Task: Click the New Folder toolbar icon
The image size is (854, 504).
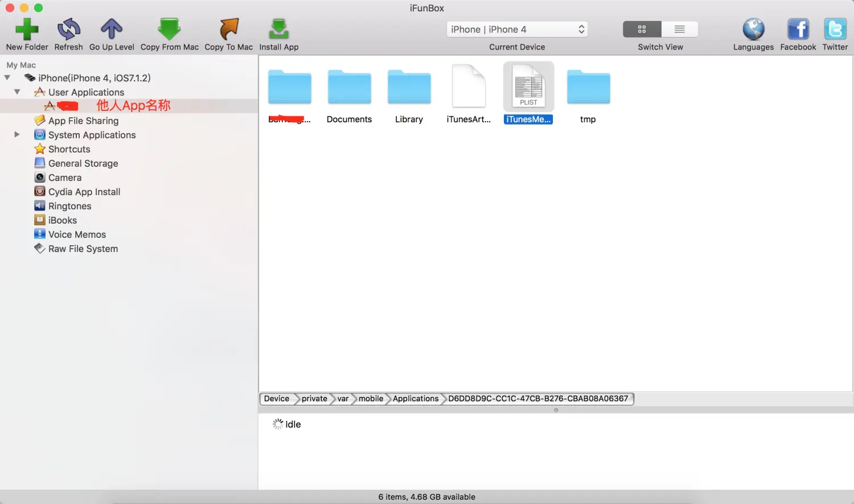Action: 27,29
